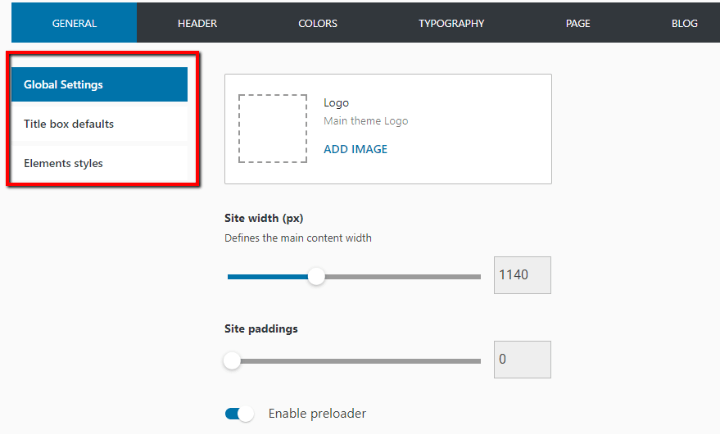
Task: Click the "Site width (px)" label
Action: [264, 218]
